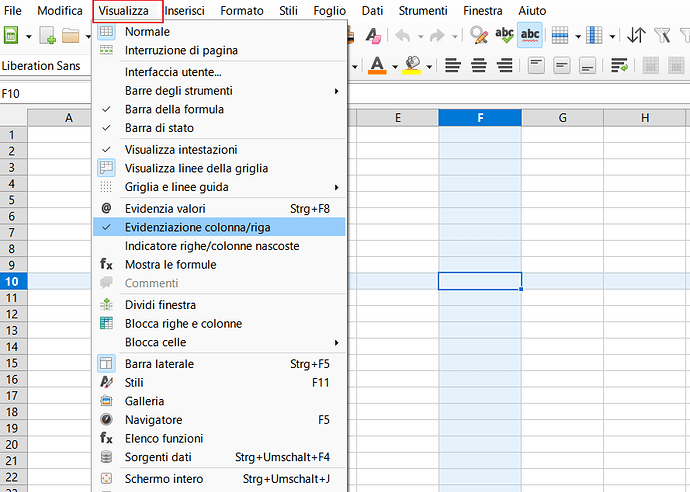Toggle Barra di stato checkbox
This screenshot has width=690, height=492.
tap(159, 128)
